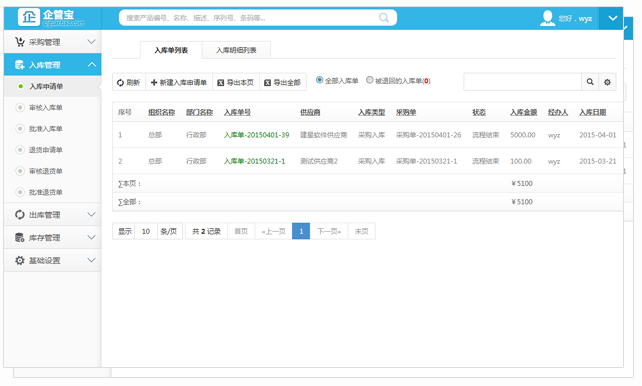The image size is (642, 386).
Task: Click the magnifier icon in top search bar
Action: coord(384,18)
